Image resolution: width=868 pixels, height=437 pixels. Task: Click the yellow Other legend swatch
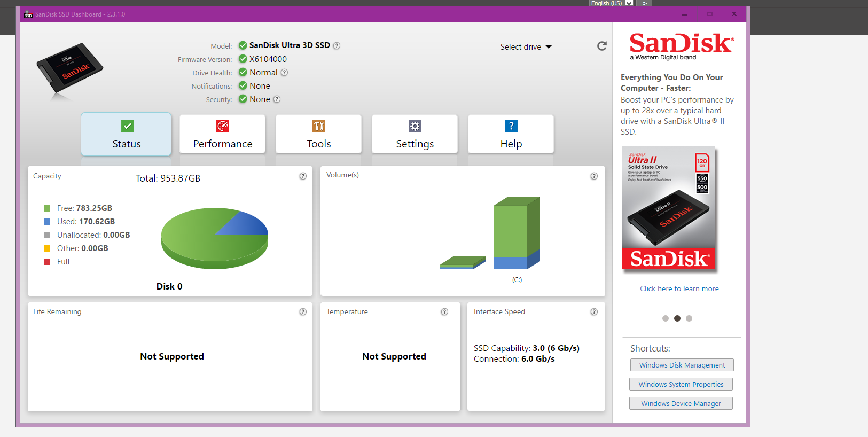tap(47, 248)
